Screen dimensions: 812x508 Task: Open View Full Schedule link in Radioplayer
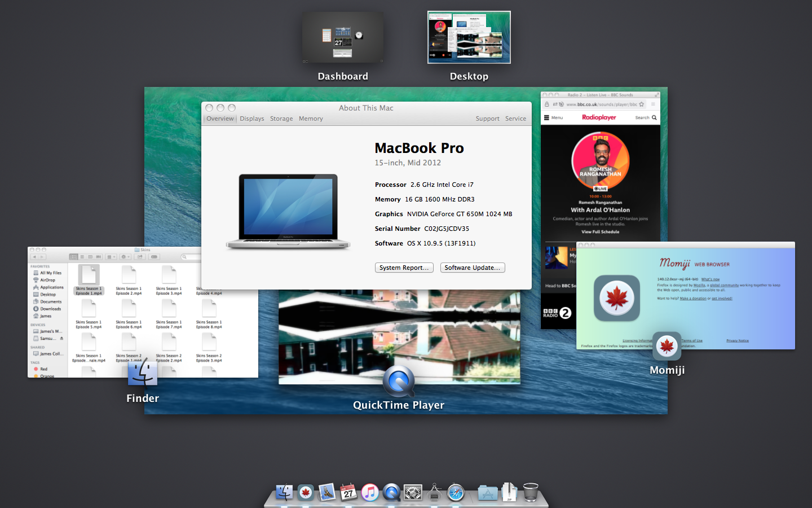(601, 232)
